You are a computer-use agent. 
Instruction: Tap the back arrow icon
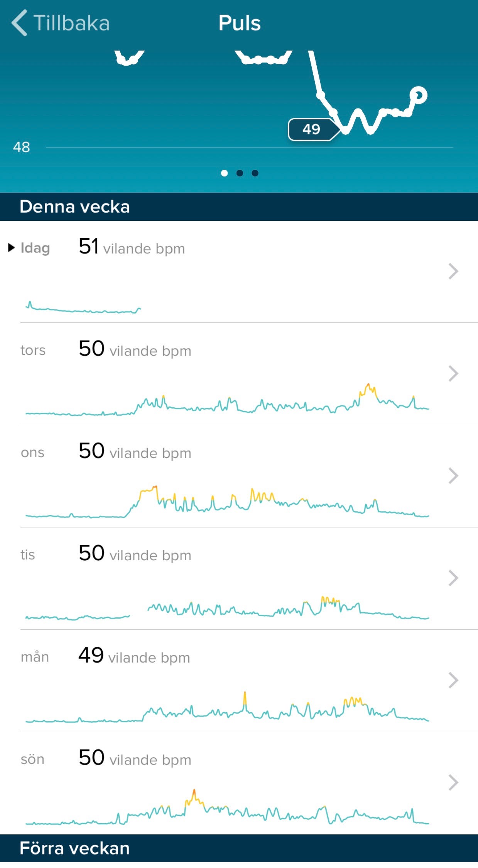[x=20, y=23]
